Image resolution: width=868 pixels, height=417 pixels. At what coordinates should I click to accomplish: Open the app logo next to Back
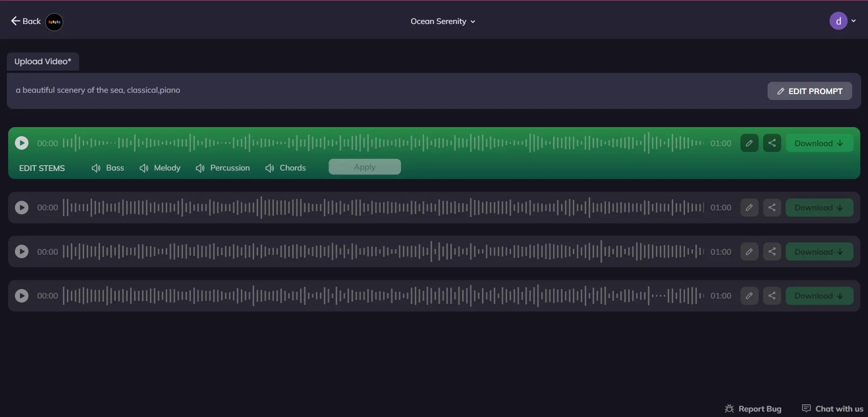pyautogui.click(x=54, y=22)
